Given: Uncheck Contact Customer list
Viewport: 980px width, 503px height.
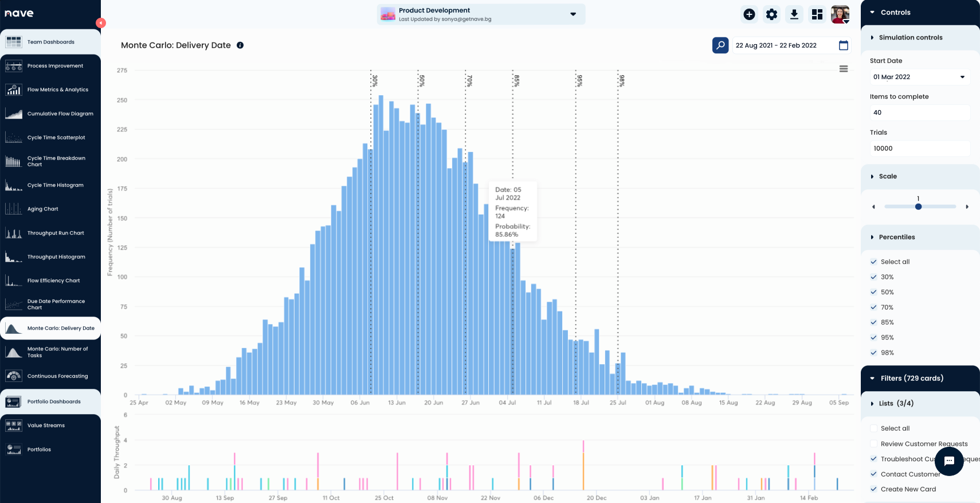Looking at the screenshot, I should [x=874, y=474].
